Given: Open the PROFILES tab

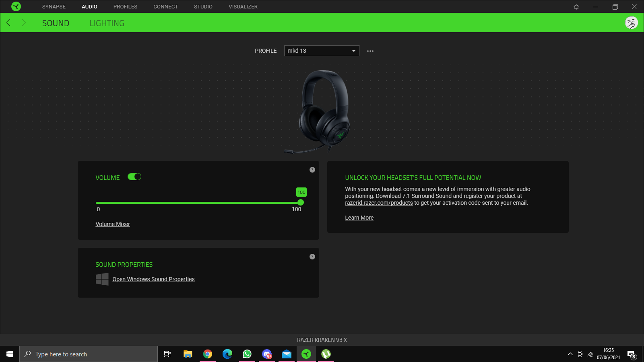Looking at the screenshot, I should click(125, 7).
